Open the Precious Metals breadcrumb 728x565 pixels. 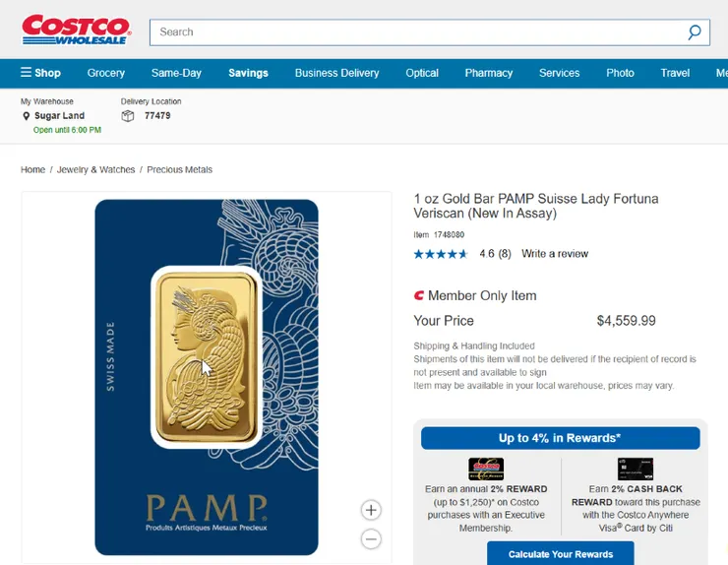point(179,170)
